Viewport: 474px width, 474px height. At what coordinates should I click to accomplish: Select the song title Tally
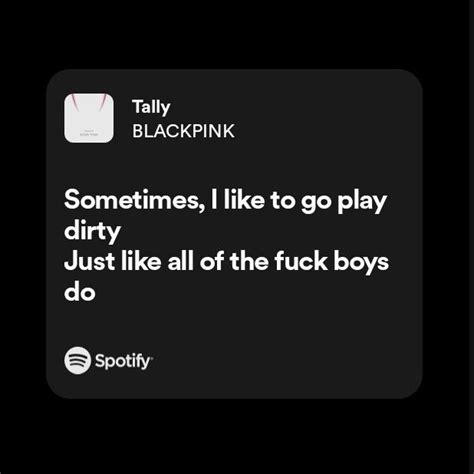(x=151, y=107)
